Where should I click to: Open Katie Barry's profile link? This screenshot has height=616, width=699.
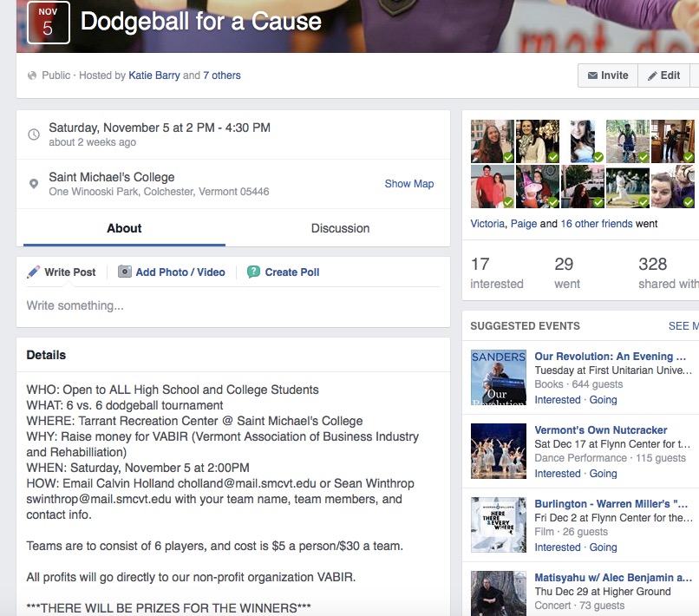tap(154, 75)
